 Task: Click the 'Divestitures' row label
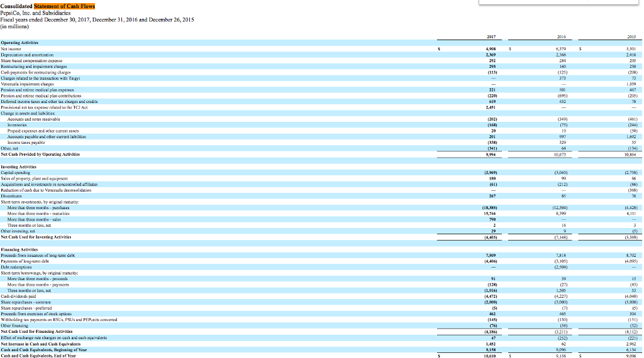click(11, 196)
